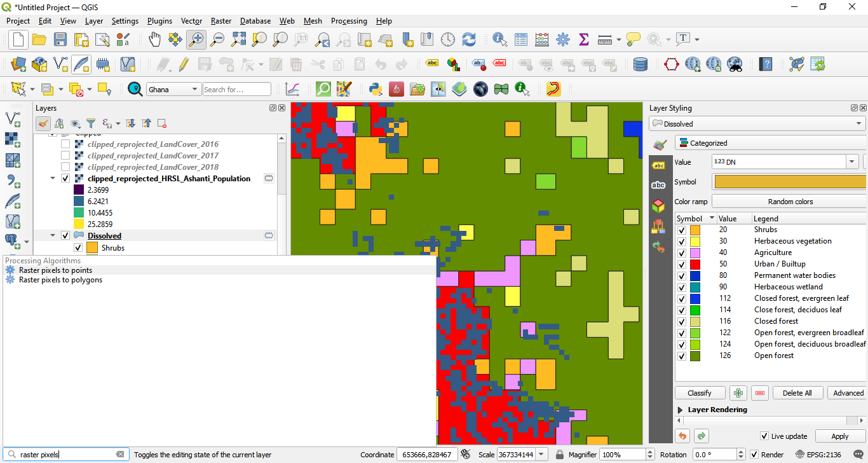868x463 pixels.
Task: Choose Raster pixels to polygons algorithm
Action: click(x=220, y=280)
